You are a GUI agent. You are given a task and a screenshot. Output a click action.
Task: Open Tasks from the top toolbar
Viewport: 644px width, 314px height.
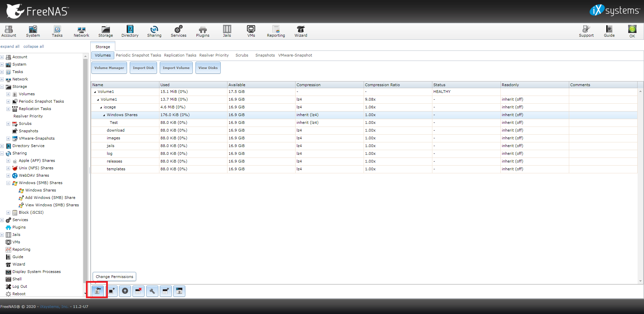57,31
